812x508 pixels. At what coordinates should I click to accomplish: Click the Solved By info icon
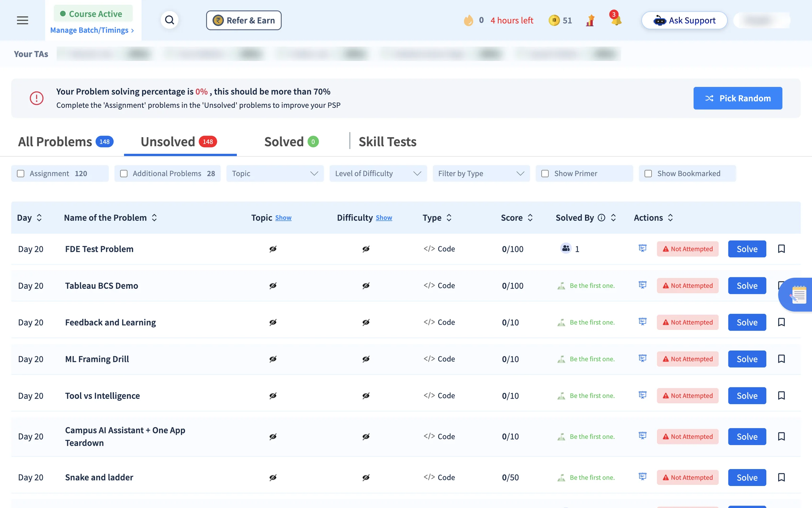[x=601, y=218]
